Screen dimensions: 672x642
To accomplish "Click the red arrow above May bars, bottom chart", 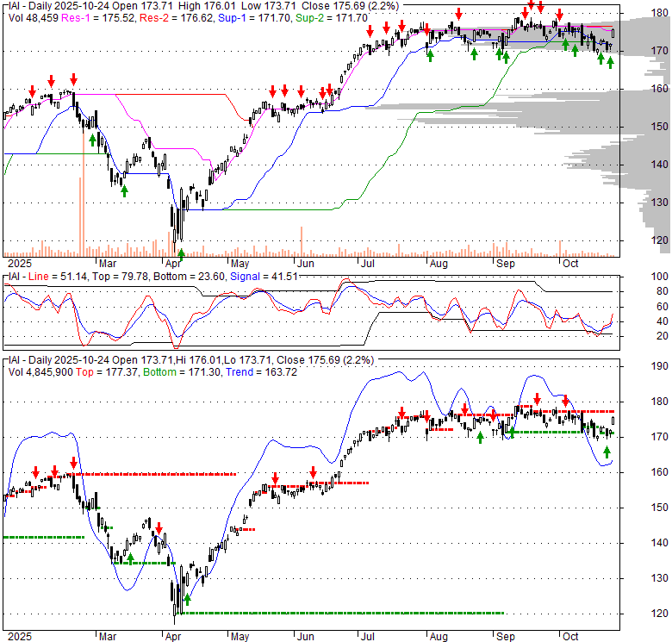I will point(275,478).
